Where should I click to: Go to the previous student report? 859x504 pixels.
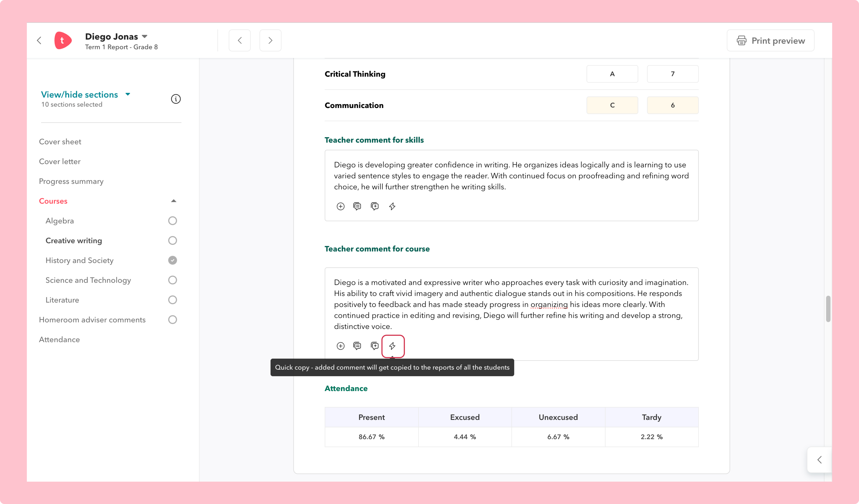[x=240, y=41]
